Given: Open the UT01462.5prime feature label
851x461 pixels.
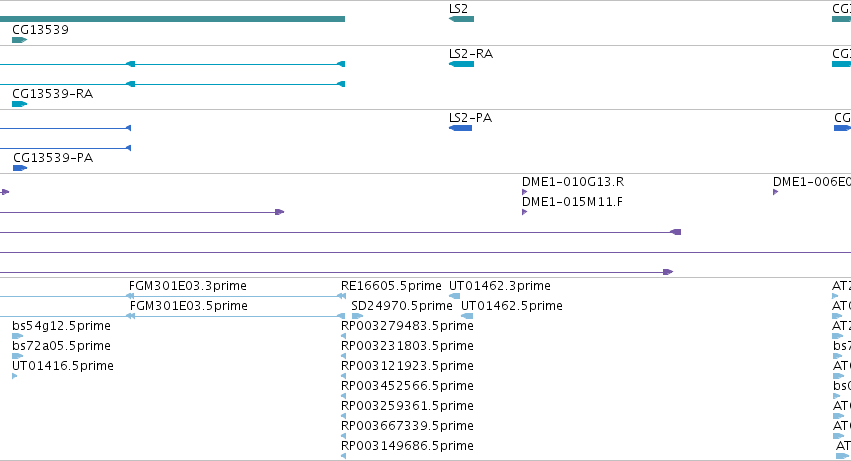Looking at the screenshot, I should pyautogui.click(x=512, y=306).
